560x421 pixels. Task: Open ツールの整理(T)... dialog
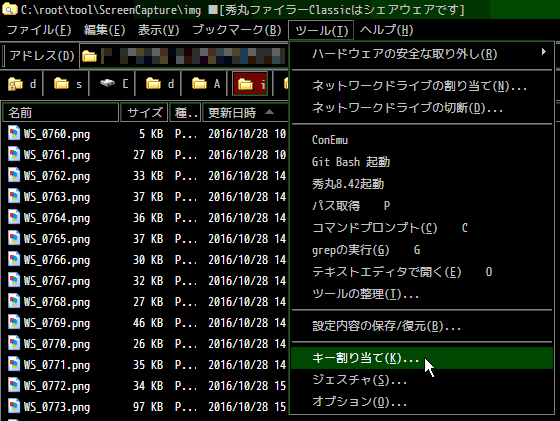(x=422, y=294)
